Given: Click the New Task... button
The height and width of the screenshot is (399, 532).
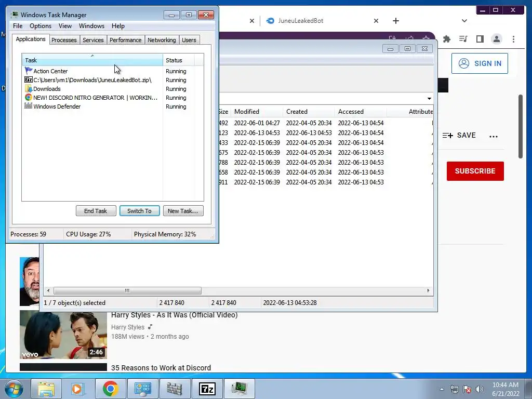Looking at the screenshot, I should click(183, 211).
